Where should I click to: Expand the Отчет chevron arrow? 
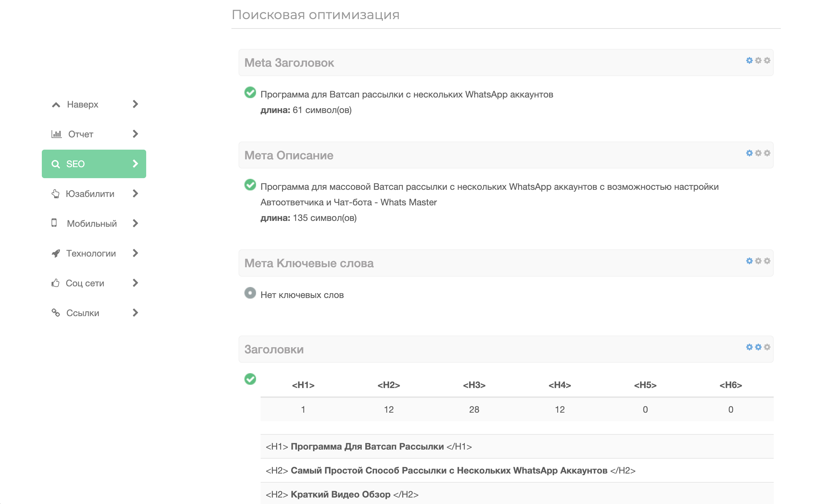click(x=135, y=134)
